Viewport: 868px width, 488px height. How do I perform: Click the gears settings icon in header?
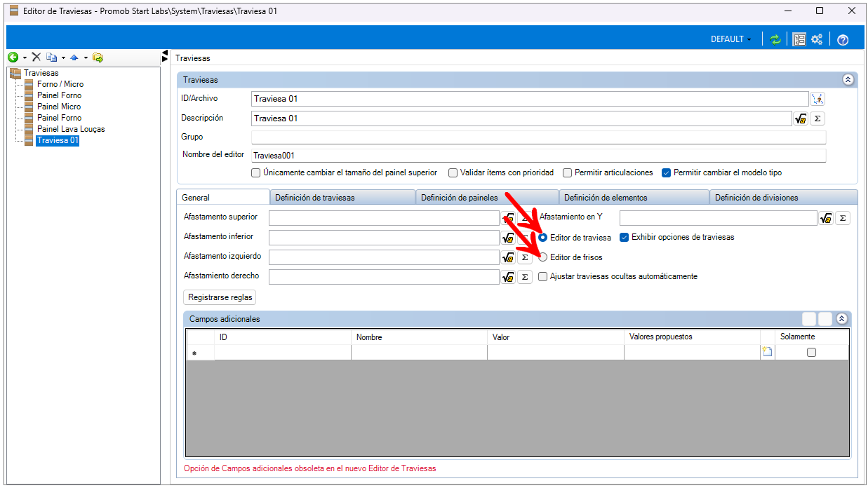click(x=817, y=40)
